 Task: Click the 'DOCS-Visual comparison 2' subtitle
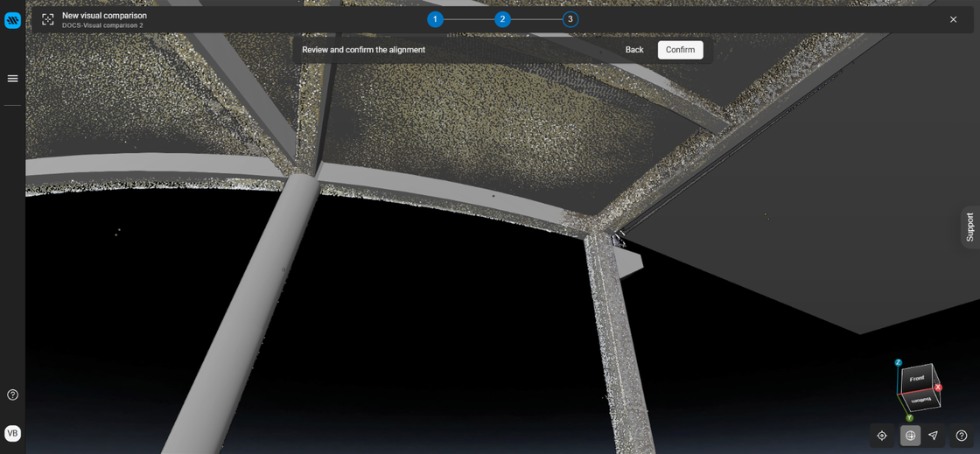click(x=102, y=25)
